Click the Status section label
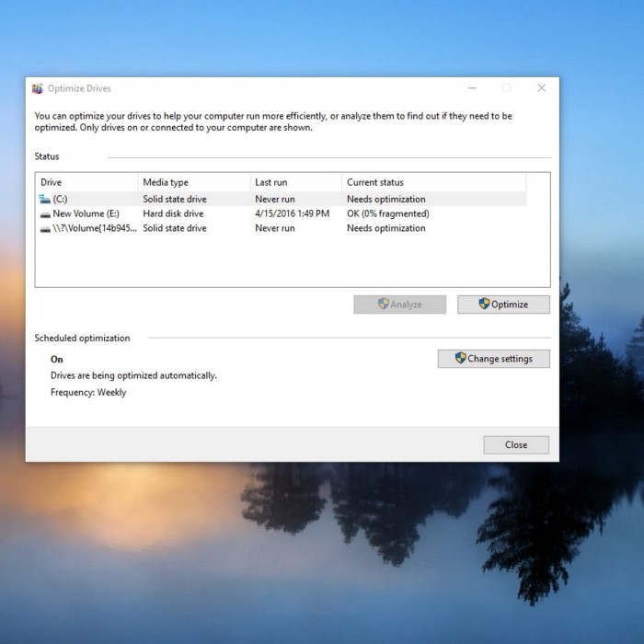 (x=47, y=156)
